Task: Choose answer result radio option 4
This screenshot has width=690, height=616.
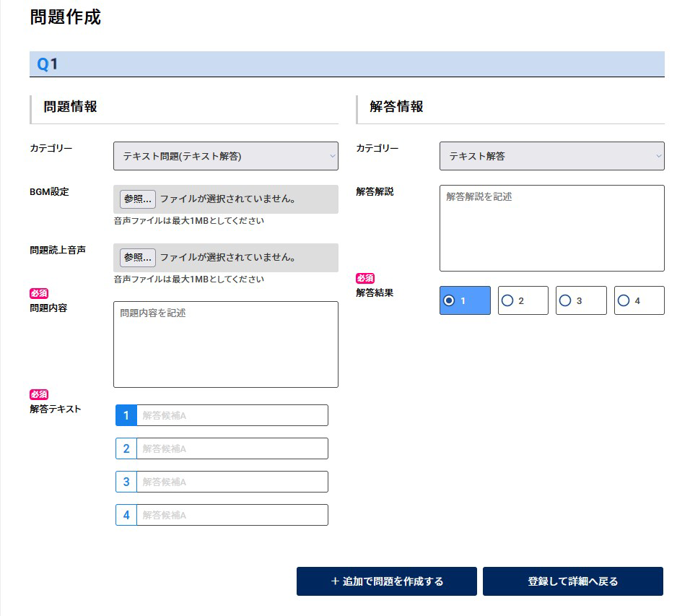Action: coord(624,300)
